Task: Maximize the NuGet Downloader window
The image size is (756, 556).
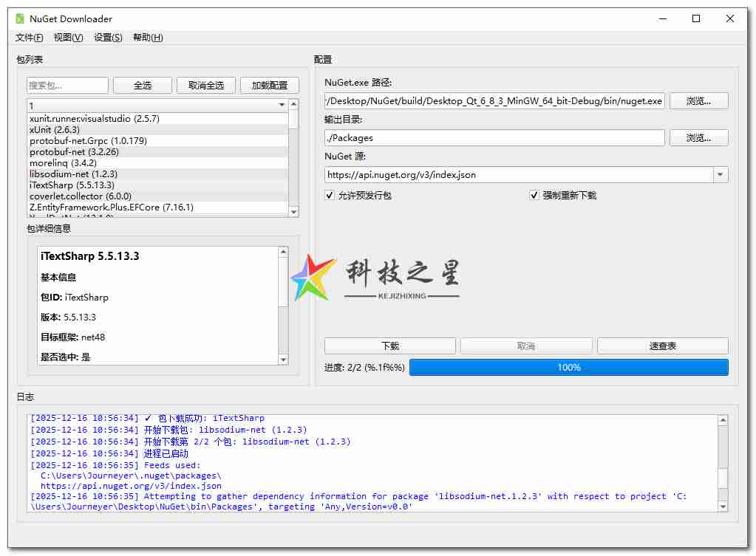Action: click(695, 18)
